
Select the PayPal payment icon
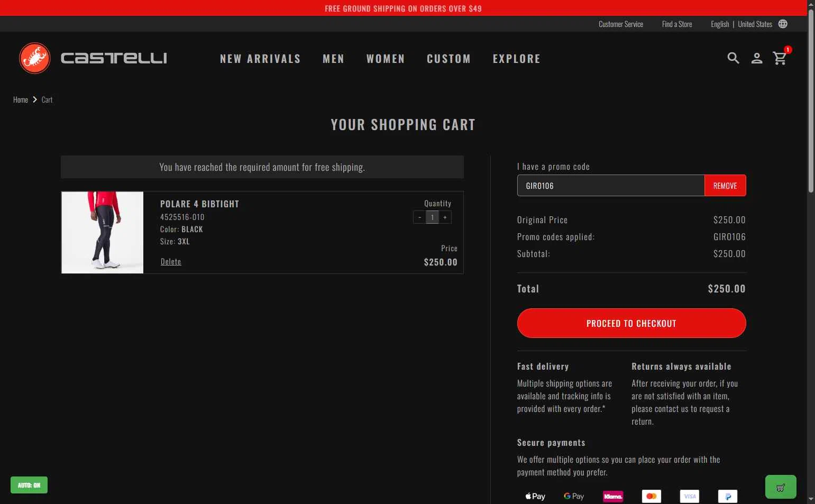728,496
